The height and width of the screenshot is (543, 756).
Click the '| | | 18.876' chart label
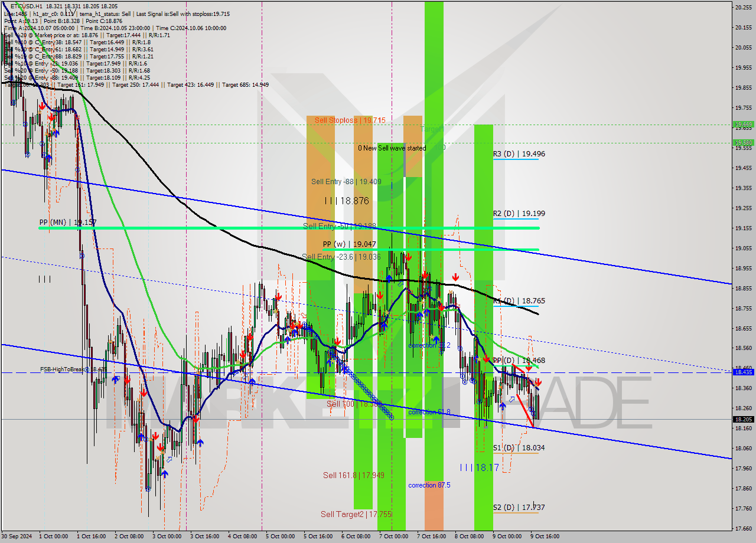coord(347,201)
